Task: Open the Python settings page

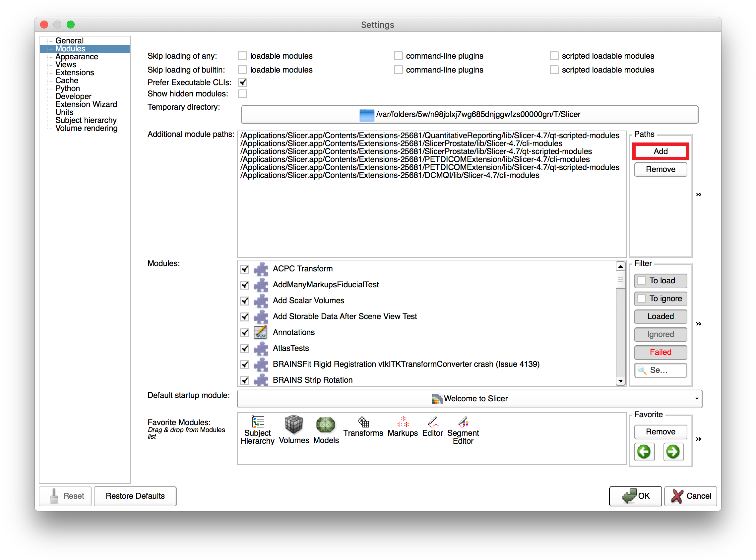Action: [x=68, y=88]
